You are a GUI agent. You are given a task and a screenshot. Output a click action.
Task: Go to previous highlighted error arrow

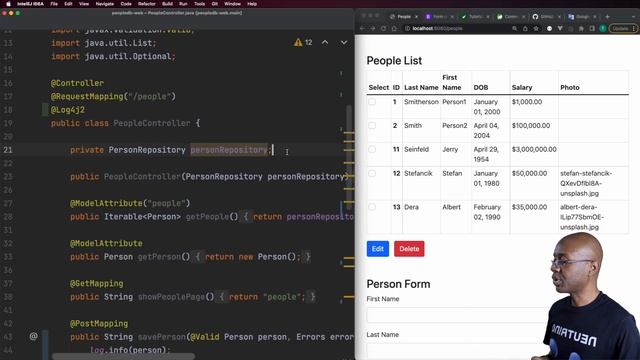(325, 42)
